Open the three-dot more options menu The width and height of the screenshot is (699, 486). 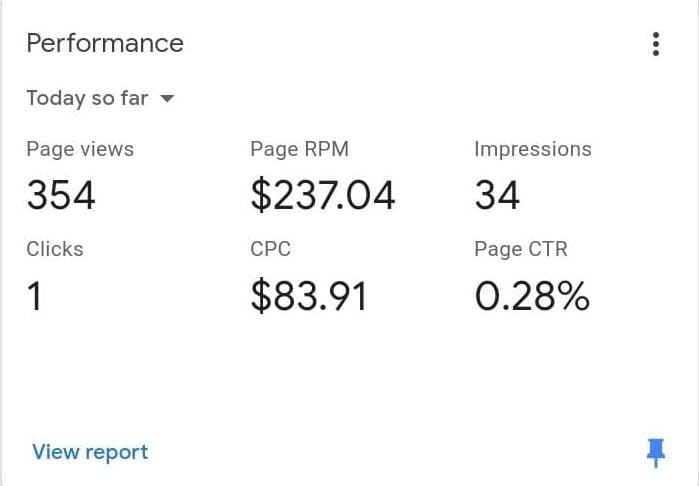pyautogui.click(x=656, y=44)
